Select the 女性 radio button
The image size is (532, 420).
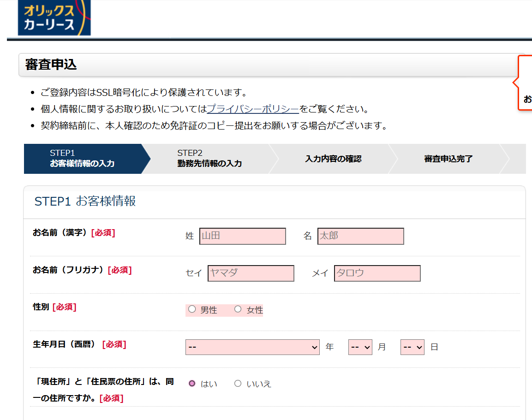pyautogui.click(x=238, y=309)
